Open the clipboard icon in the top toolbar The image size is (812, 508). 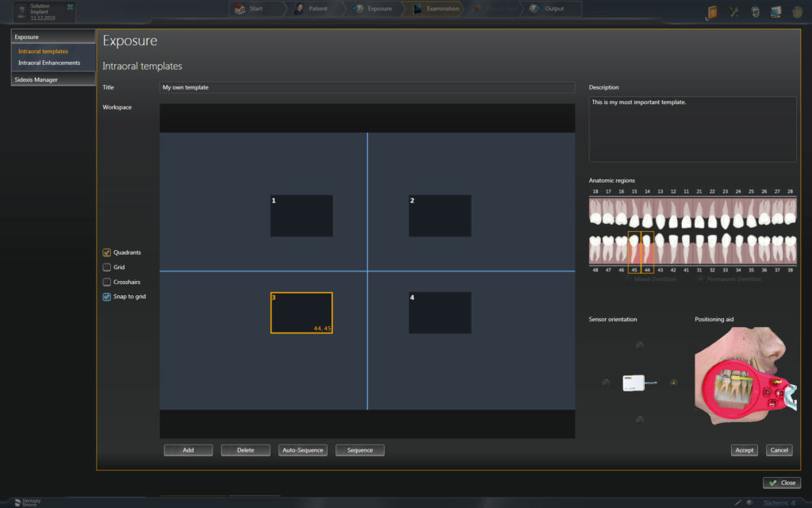(x=712, y=10)
